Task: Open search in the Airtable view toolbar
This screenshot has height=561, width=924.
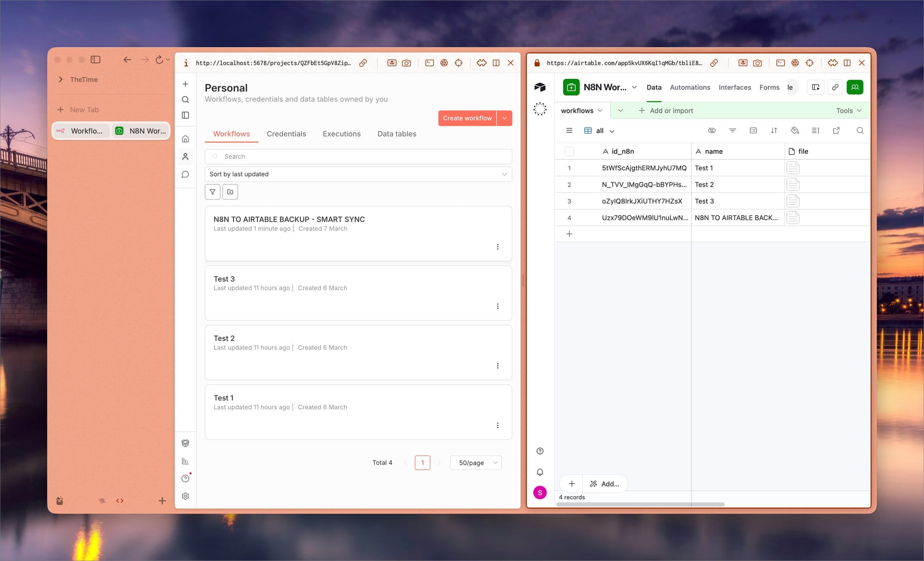Action: pos(860,130)
